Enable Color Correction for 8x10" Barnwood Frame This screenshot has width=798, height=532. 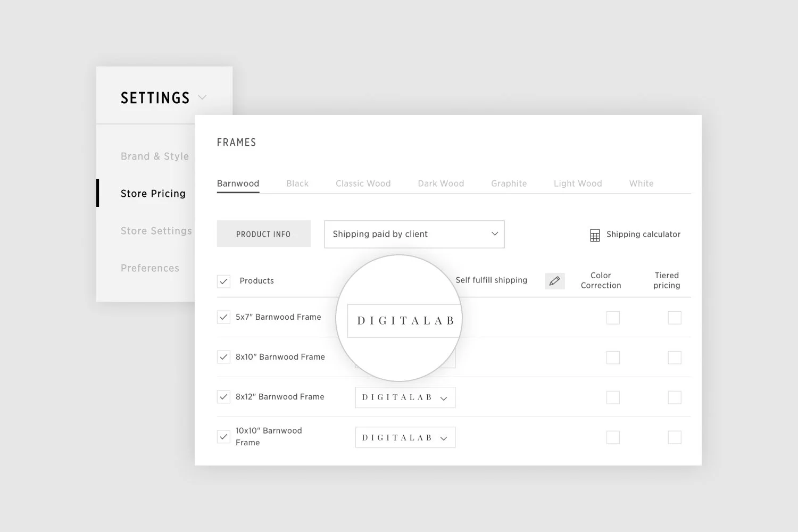[613, 358]
